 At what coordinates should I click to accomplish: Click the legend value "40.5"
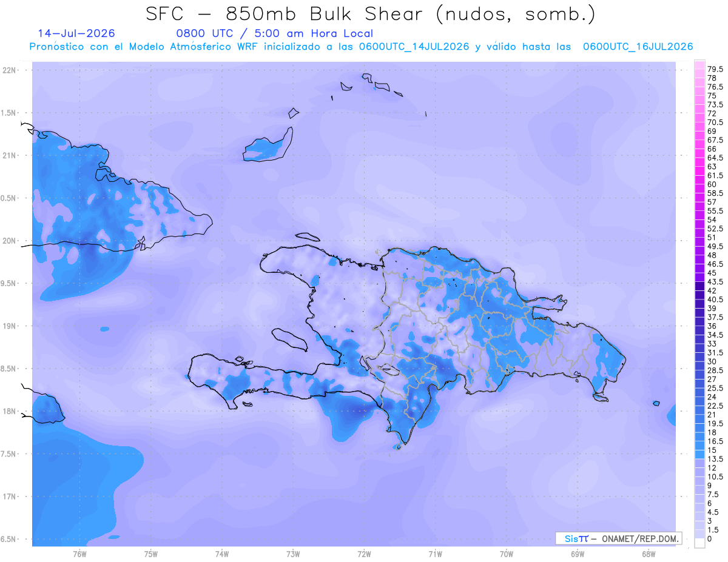point(715,299)
